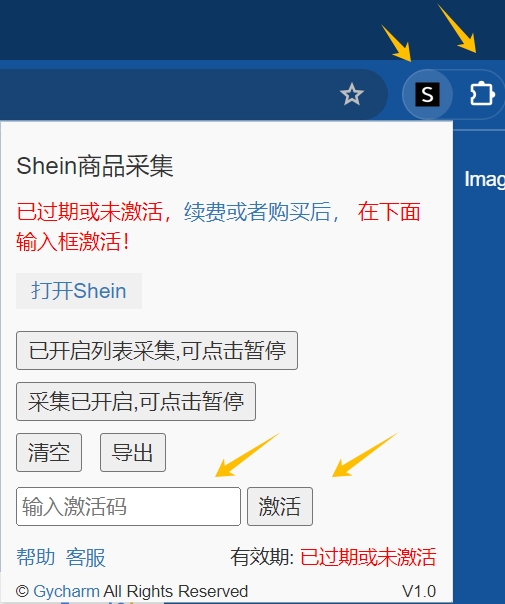Focus the 输入激活码 input field
The width and height of the screenshot is (505, 604).
(x=128, y=506)
